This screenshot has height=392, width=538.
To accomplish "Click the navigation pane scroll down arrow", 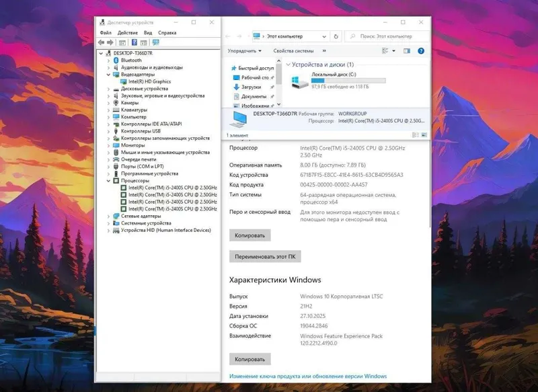I will pos(278,104).
